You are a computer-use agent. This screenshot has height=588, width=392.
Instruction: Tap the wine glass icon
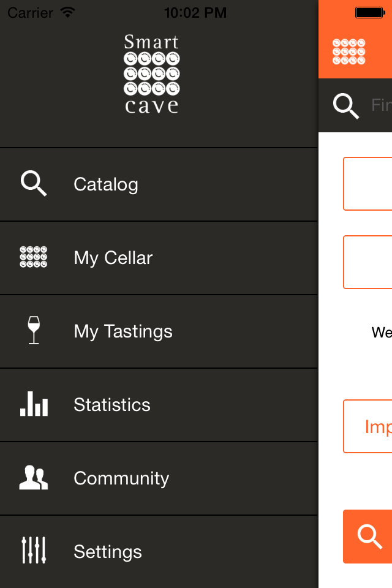pyautogui.click(x=34, y=331)
